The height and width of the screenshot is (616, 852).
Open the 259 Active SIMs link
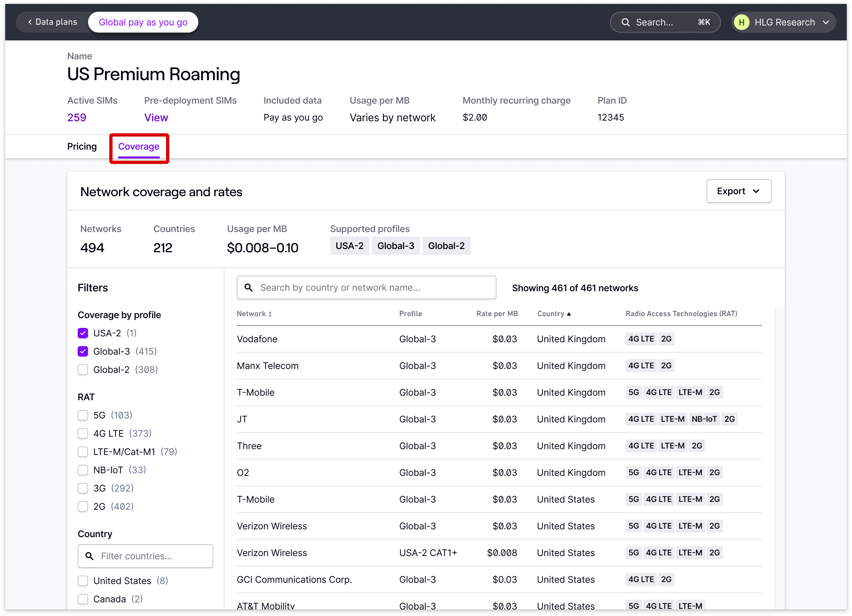pyautogui.click(x=77, y=117)
